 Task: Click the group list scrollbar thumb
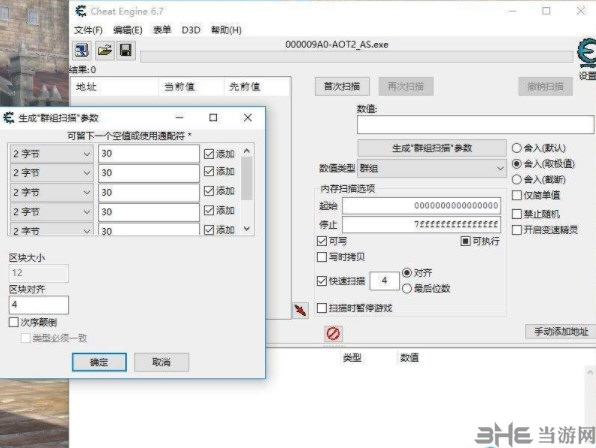point(247,178)
